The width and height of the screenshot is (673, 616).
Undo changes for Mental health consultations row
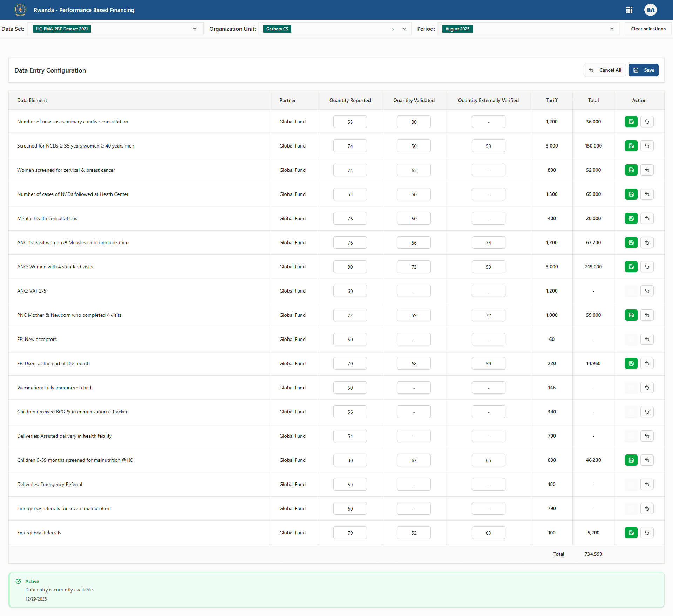click(x=647, y=218)
